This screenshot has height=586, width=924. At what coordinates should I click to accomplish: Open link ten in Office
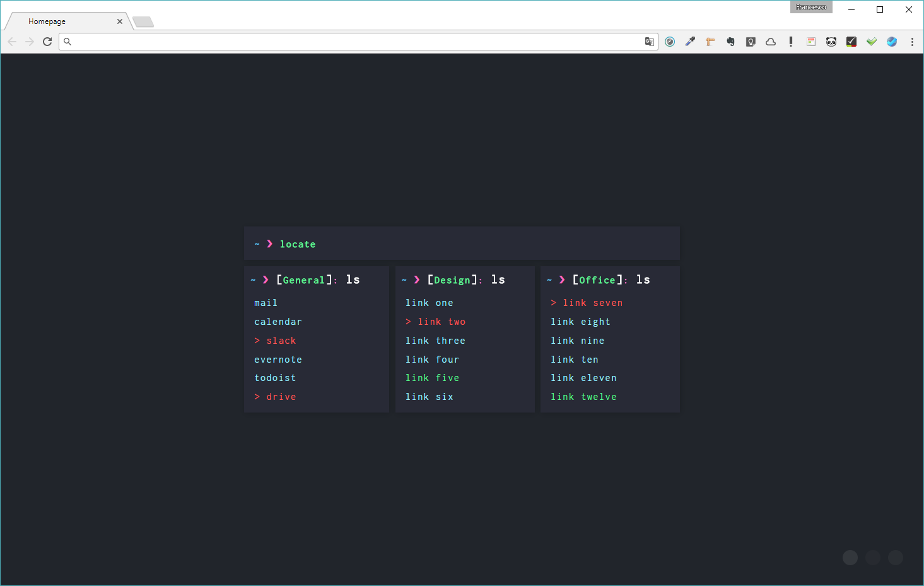click(x=575, y=360)
